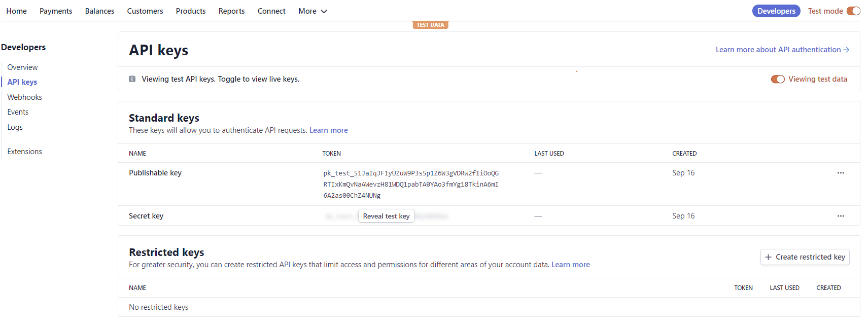The height and width of the screenshot is (328, 868).
Task: Click the TOKEN column header in Standard keys
Action: point(332,154)
